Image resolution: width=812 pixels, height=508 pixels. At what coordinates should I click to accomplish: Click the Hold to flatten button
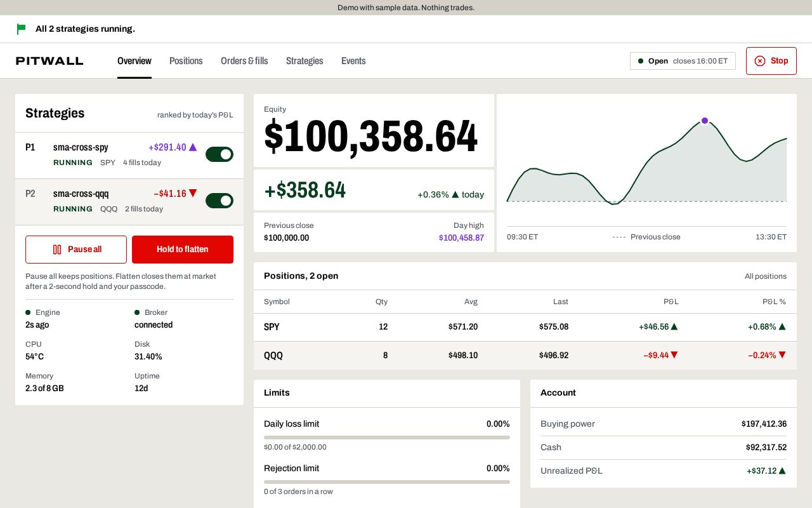tap(183, 250)
